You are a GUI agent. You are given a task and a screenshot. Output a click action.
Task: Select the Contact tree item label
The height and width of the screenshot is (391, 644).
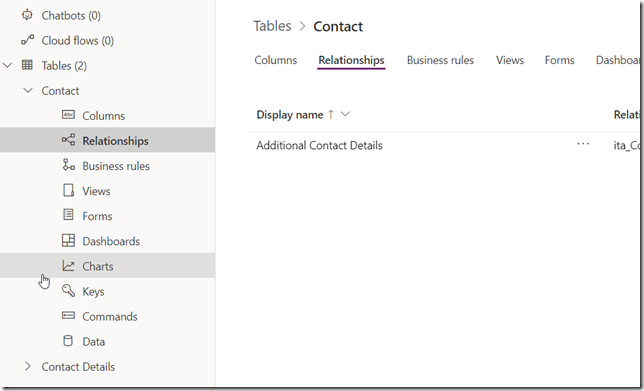(60, 91)
